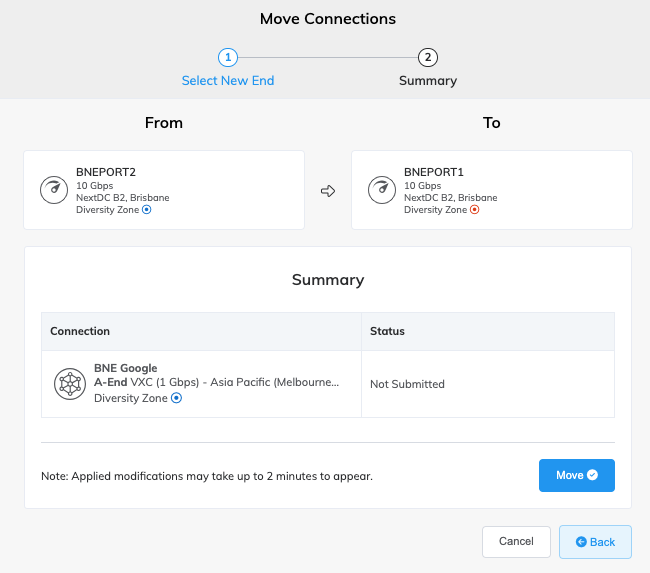This screenshot has width=650, height=573.
Task: Click the blue Diversity Zone indicator under BNEPORT2
Action: (147, 209)
